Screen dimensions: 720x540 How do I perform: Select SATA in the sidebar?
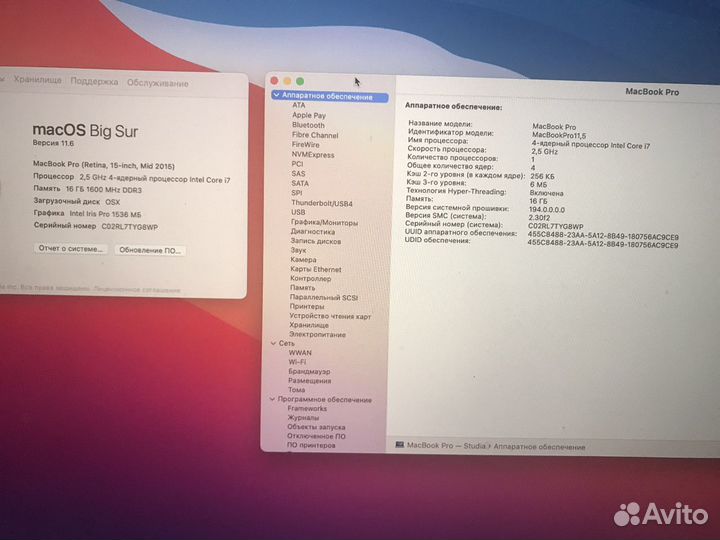pos(300,183)
